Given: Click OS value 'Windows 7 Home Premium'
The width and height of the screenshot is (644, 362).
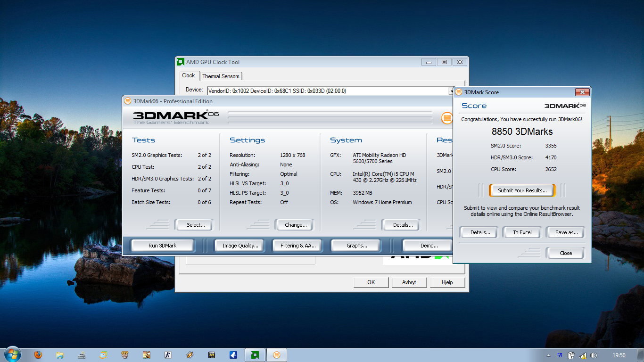Looking at the screenshot, I should [382, 202].
